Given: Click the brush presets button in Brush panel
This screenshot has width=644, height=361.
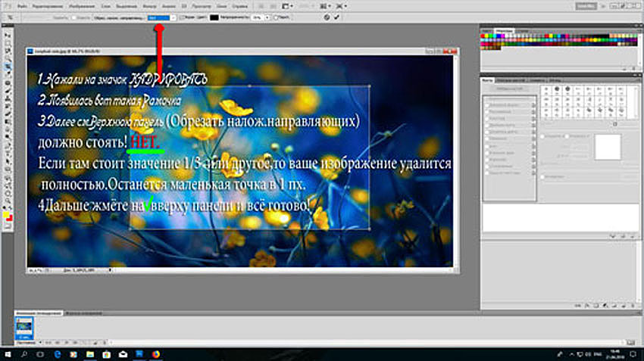Looking at the screenshot, I should [x=509, y=89].
